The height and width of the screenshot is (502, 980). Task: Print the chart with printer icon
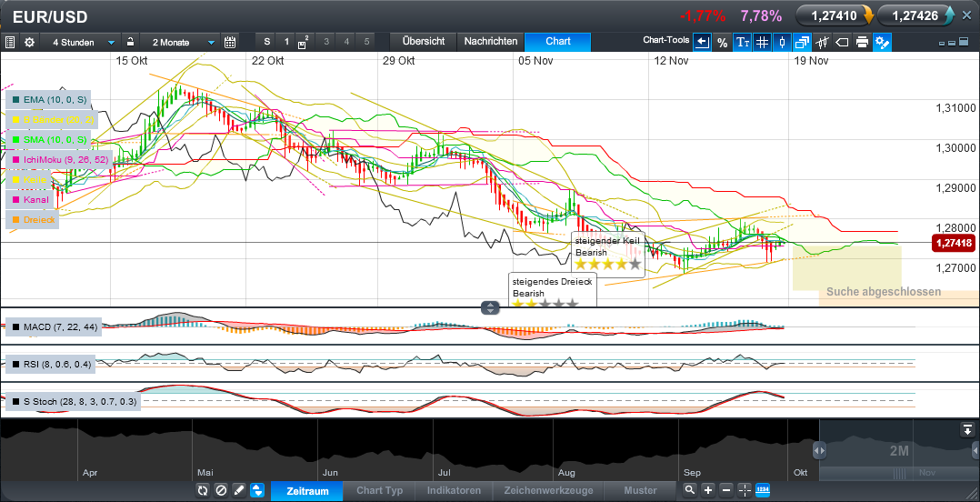click(x=862, y=43)
